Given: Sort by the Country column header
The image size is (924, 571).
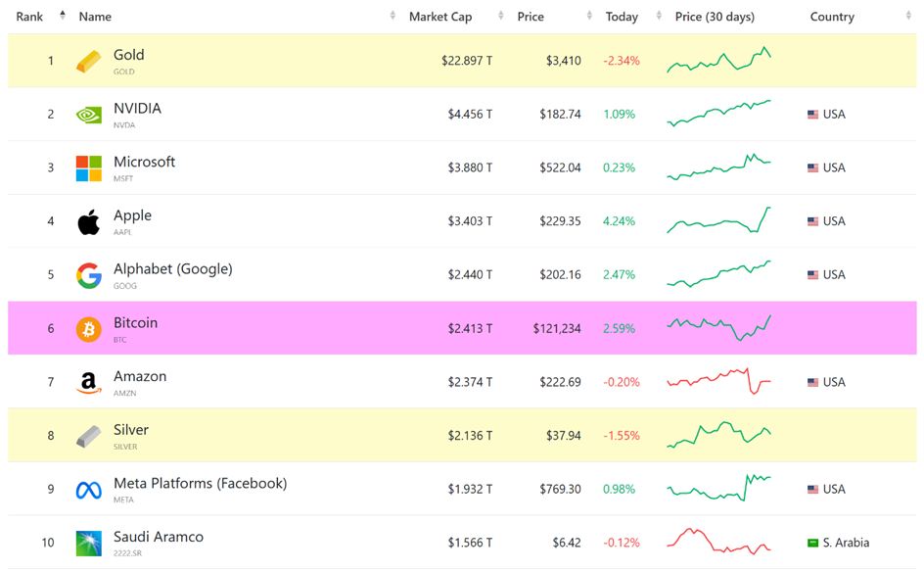Looking at the screenshot, I should (832, 17).
